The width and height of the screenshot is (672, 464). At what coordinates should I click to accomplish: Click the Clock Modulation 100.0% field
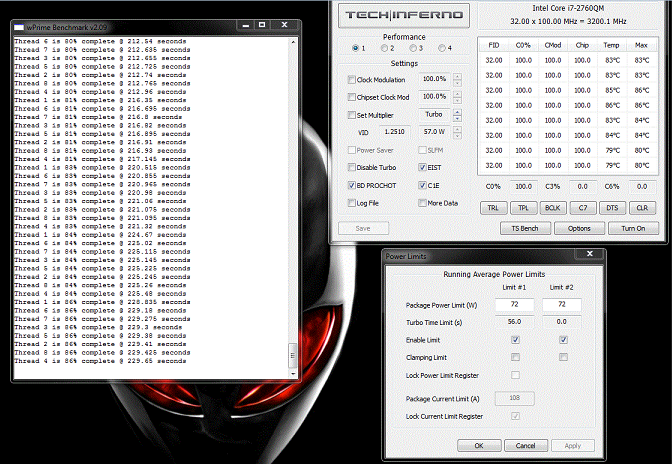click(434, 79)
